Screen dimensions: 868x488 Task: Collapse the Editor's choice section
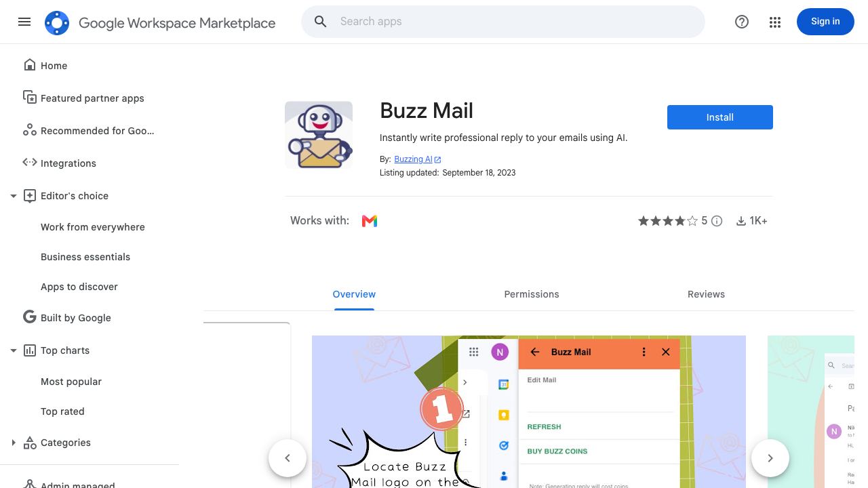click(x=13, y=196)
